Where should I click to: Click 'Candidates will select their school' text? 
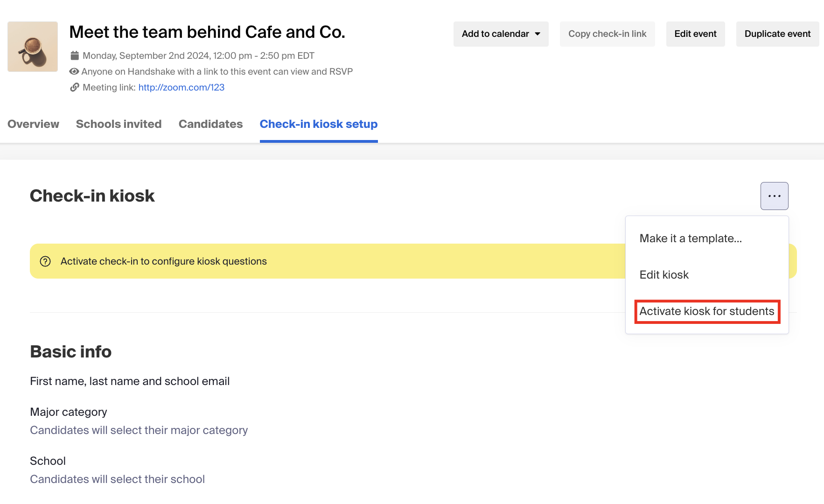point(118,479)
